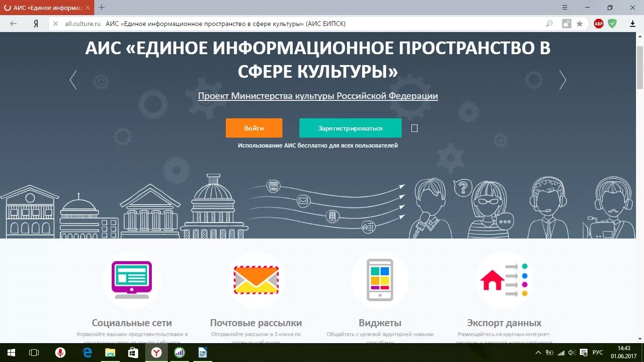
Task: Open the browser downloads arrow
Action: pos(633,24)
